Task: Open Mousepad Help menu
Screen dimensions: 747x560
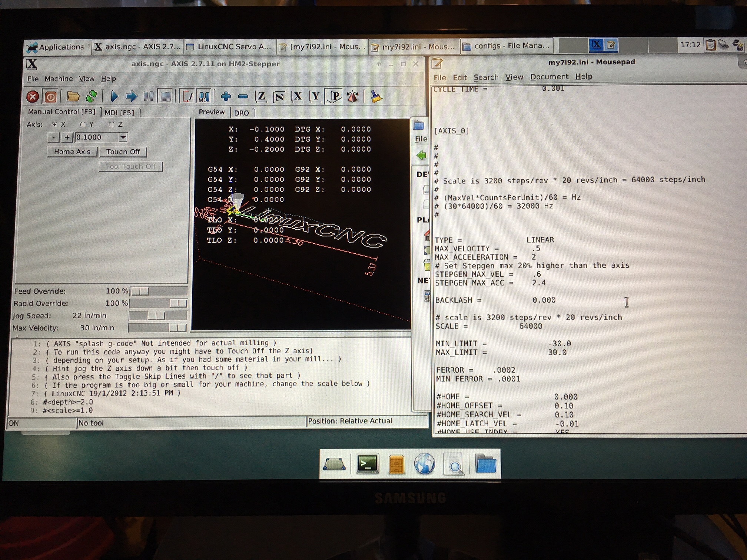Action: (584, 77)
